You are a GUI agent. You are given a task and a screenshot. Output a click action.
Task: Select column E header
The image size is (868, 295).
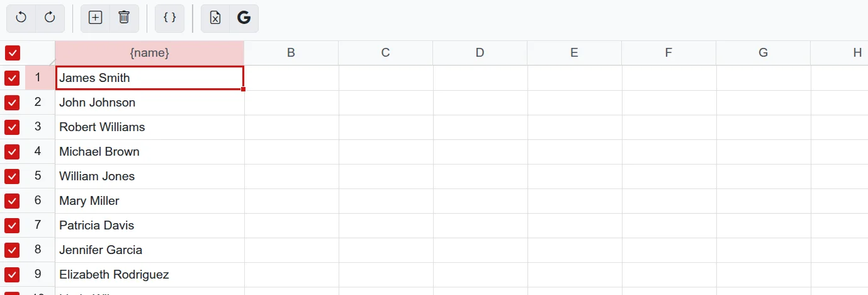point(575,53)
